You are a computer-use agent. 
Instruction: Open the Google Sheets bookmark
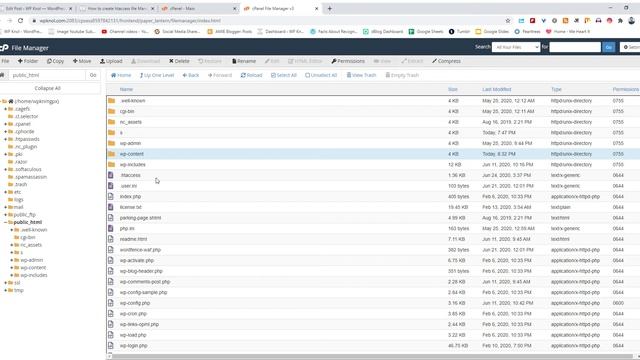point(426,31)
